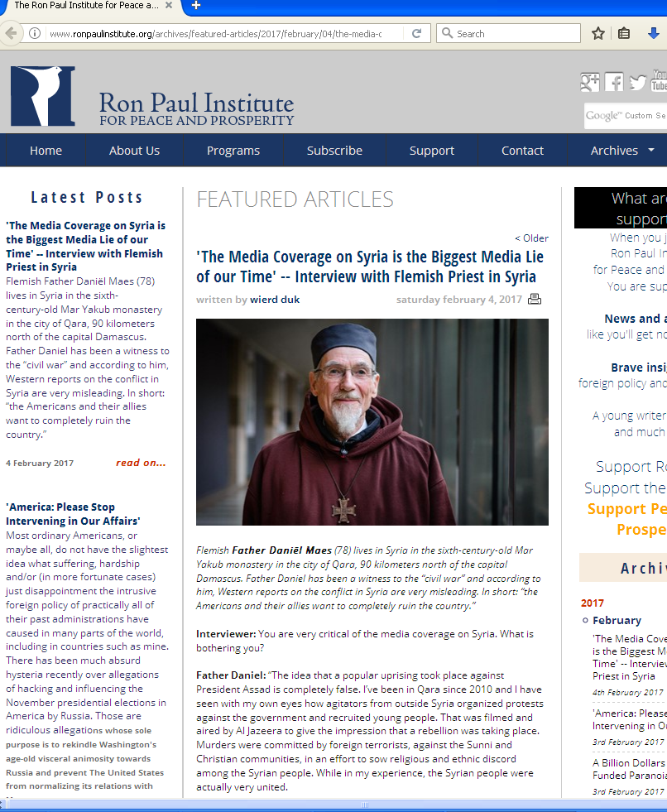Go to the Older article link
The height and width of the screenshot is (812, 667).
coord(531,238)
